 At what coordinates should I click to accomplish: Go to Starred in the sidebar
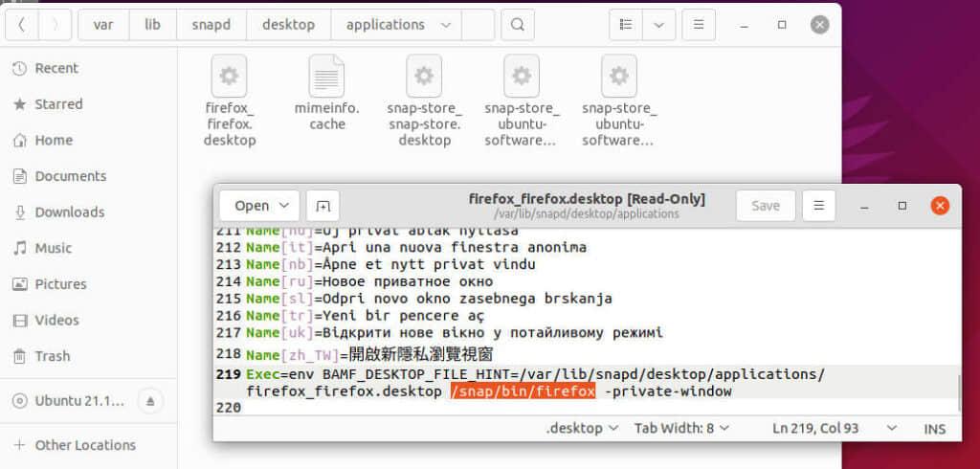pos(58,104)
